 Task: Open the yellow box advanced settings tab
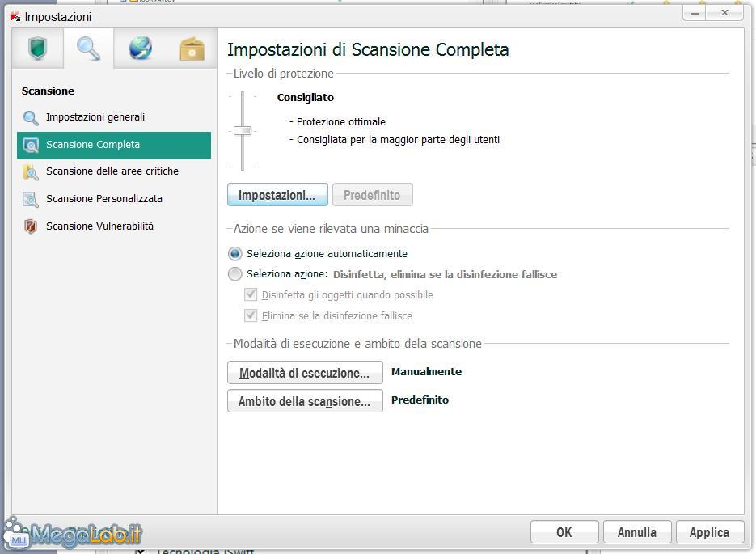tap(192, 49)
